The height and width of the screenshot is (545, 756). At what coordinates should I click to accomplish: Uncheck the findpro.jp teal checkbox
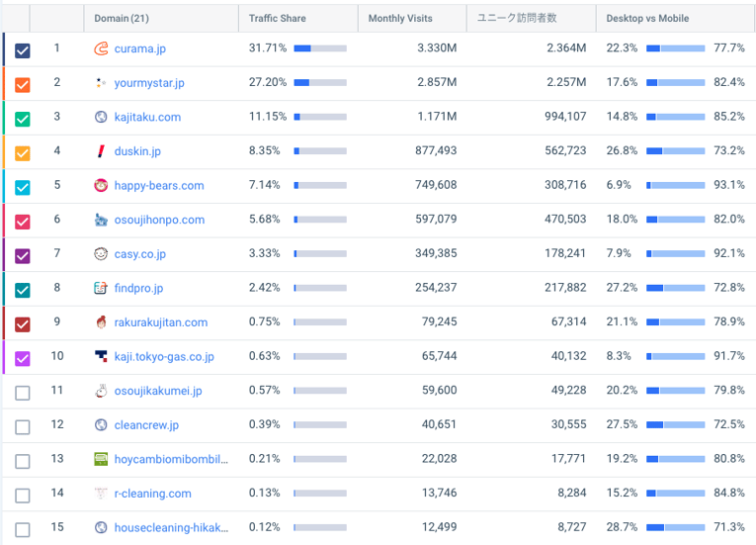point(22,290)
